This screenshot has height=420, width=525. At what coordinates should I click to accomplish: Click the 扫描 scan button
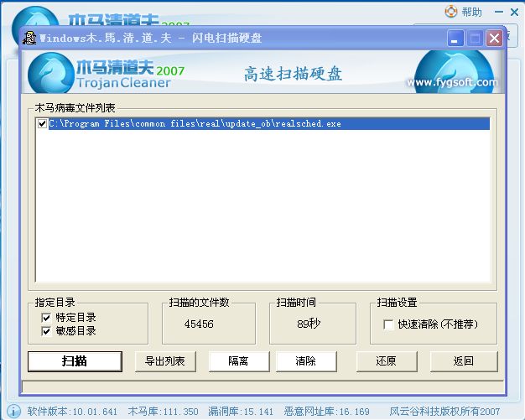click(x=75, y=361)
